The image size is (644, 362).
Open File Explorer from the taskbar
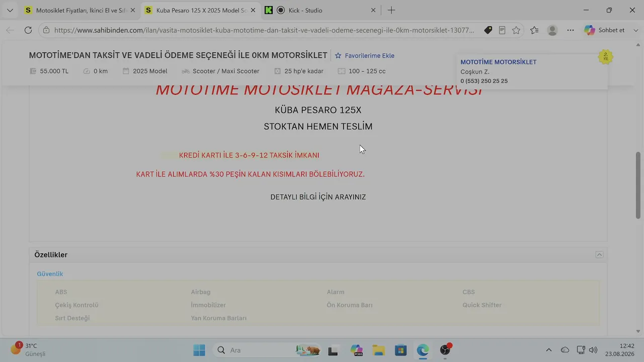click(378, 350)
